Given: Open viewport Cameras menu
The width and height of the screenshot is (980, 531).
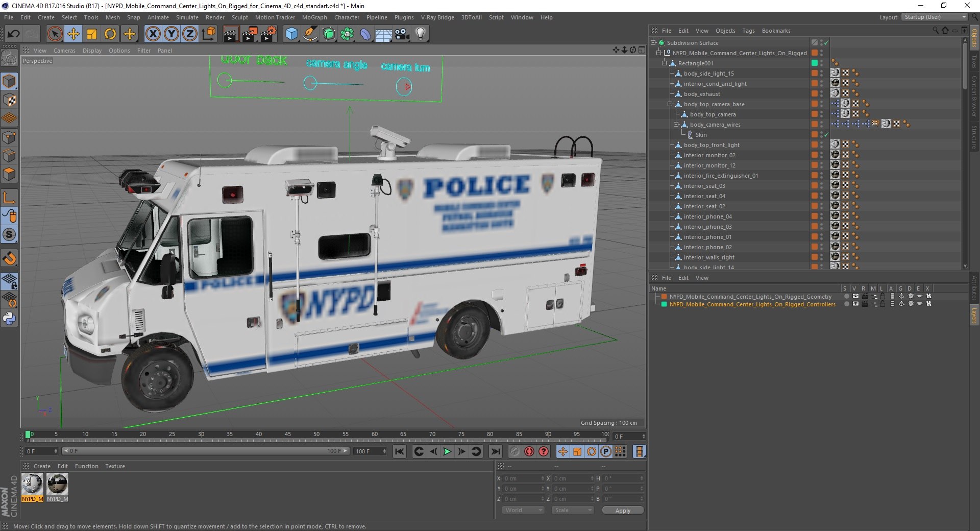Looking at the screenshot, I should 64,51.
